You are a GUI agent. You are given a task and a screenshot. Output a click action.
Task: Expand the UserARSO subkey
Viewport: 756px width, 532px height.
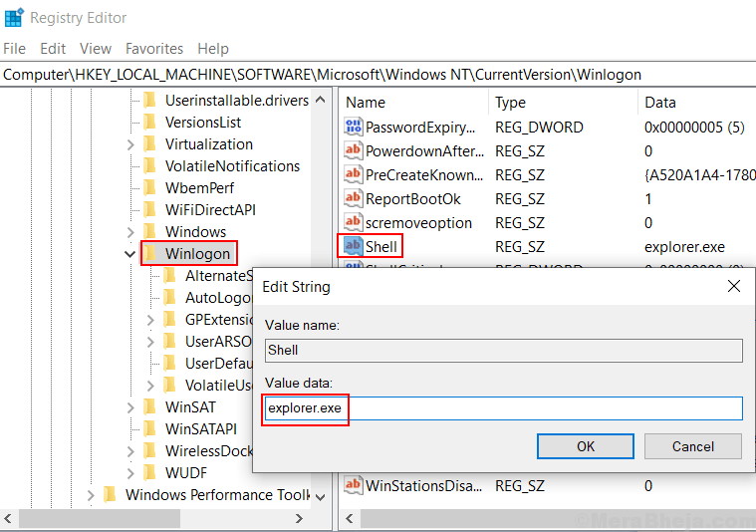pos(150,342)
